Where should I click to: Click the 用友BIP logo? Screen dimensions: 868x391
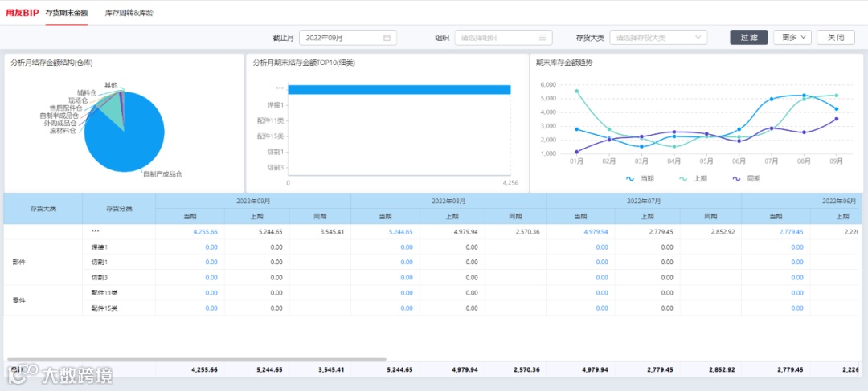click(23, 13)
